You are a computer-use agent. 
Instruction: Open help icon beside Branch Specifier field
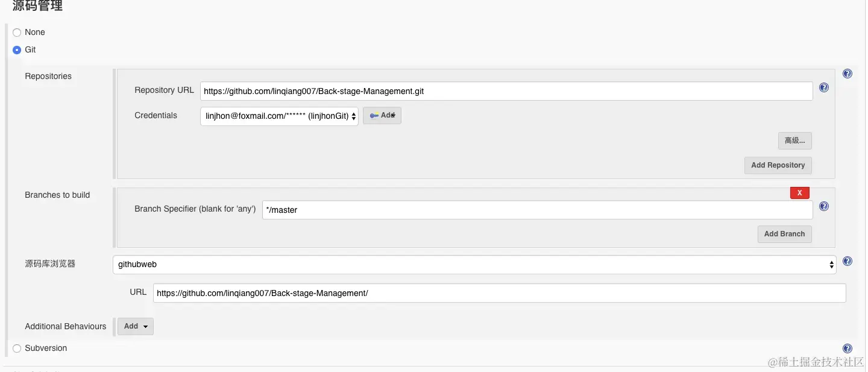point(824,206)
